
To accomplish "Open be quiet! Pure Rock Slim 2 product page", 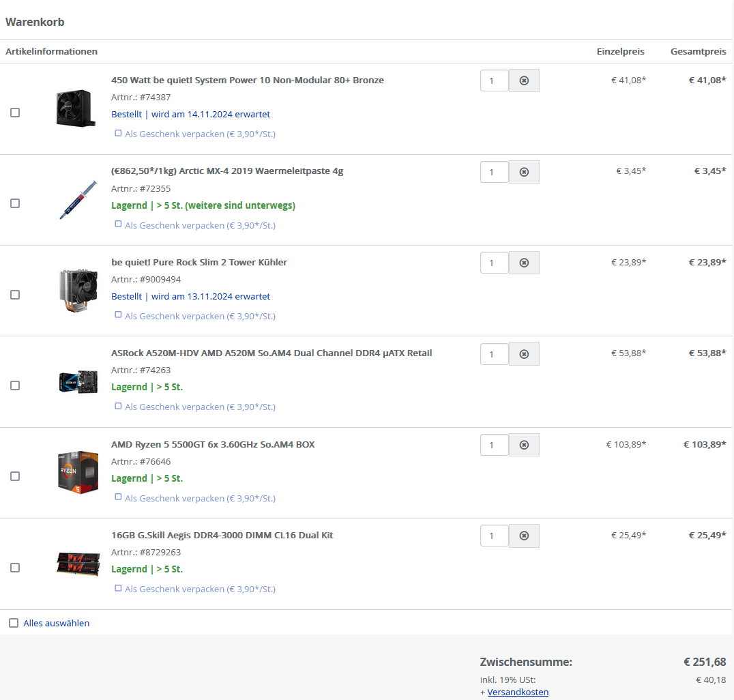I will click(x=199, y=262).
